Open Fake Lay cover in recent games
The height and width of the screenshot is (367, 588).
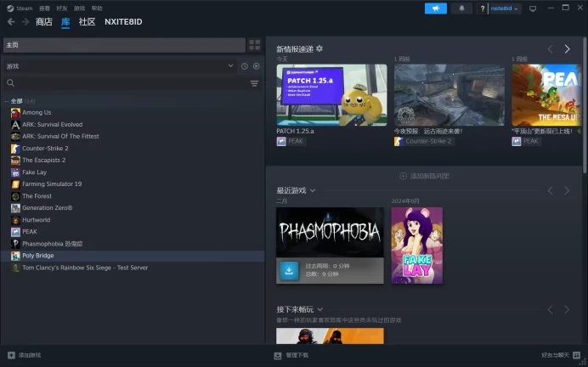(x=417, y=246)
